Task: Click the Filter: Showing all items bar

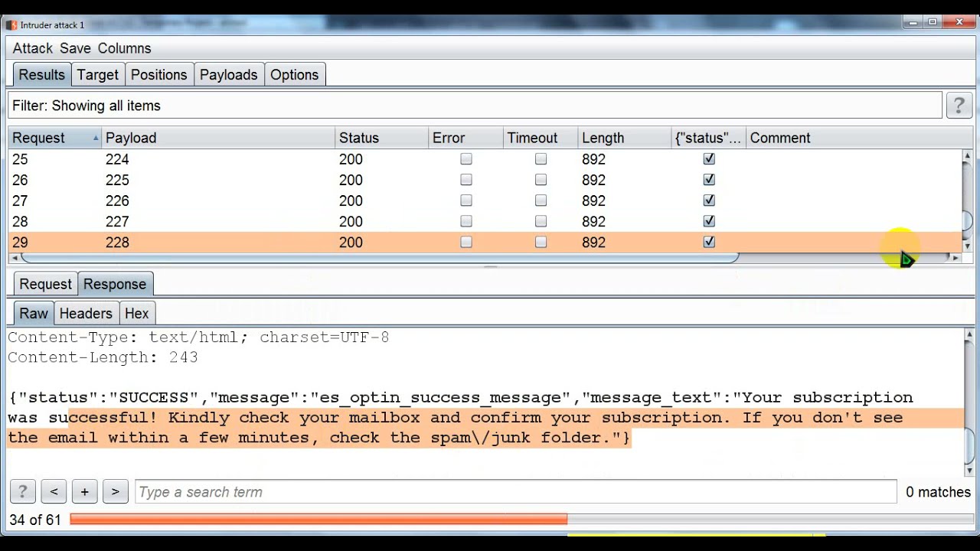Action: point(475,106)
